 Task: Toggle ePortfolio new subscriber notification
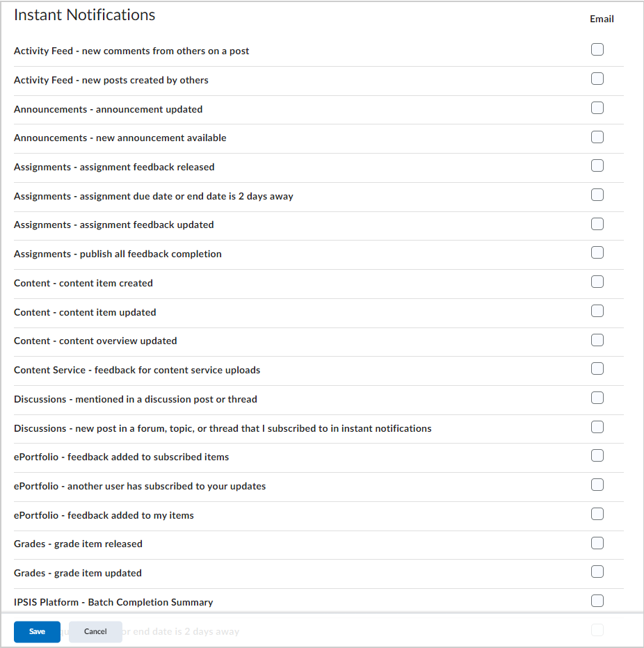point(597,485)
